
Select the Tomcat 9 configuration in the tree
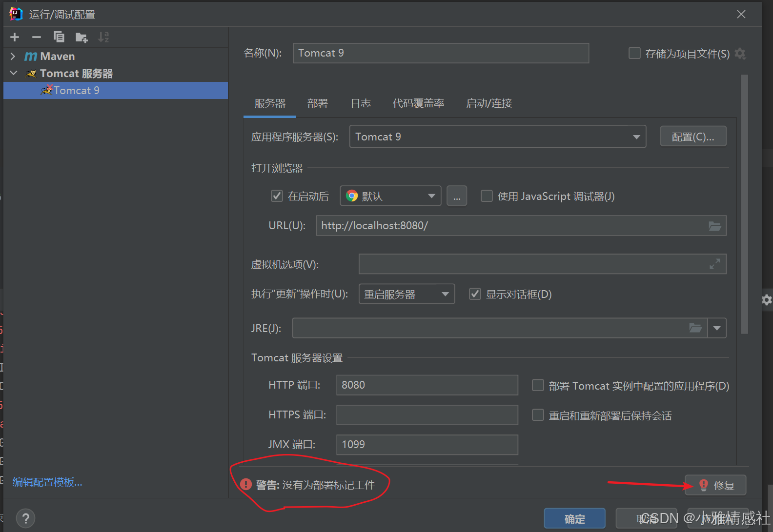[116, 90]
